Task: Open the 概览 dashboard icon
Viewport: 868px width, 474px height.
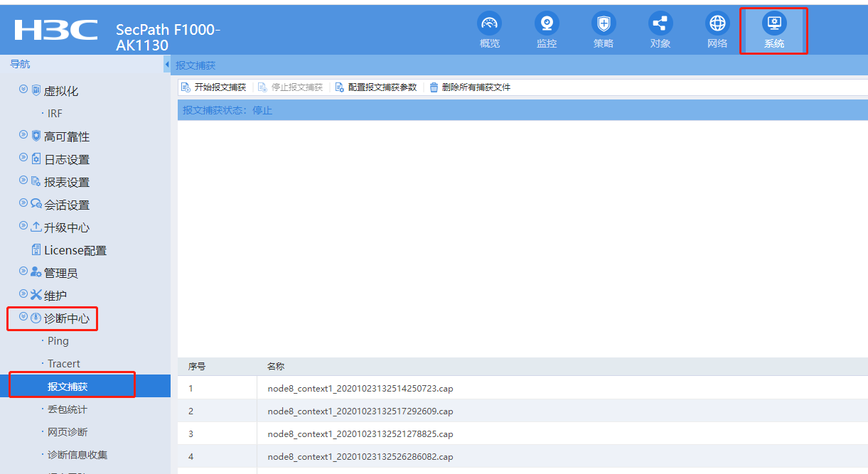Action: pyautogui.click(x=489, y=24)
